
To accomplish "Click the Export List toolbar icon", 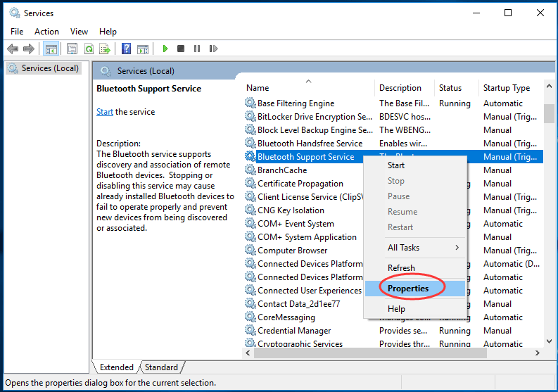I will tap(105, 49).
